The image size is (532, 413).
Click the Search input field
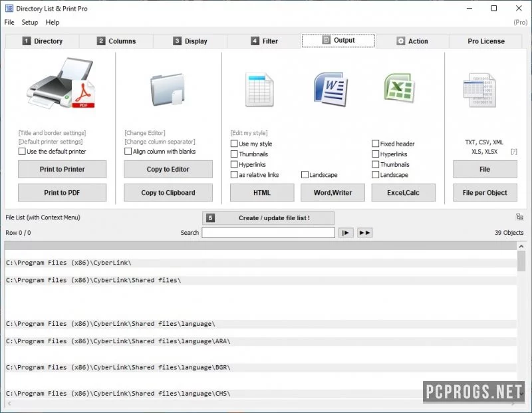(x=269, y=233)
